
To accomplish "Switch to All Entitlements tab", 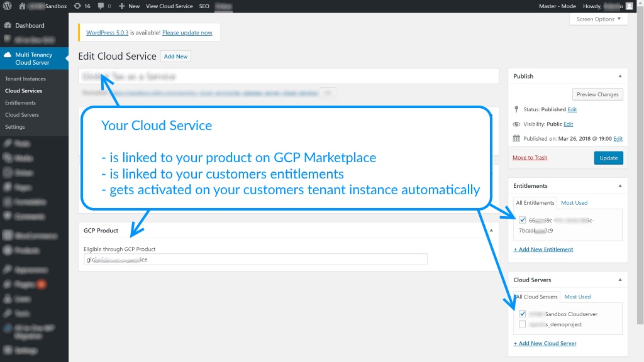I will pyautogui.click(x=535, y=203).
